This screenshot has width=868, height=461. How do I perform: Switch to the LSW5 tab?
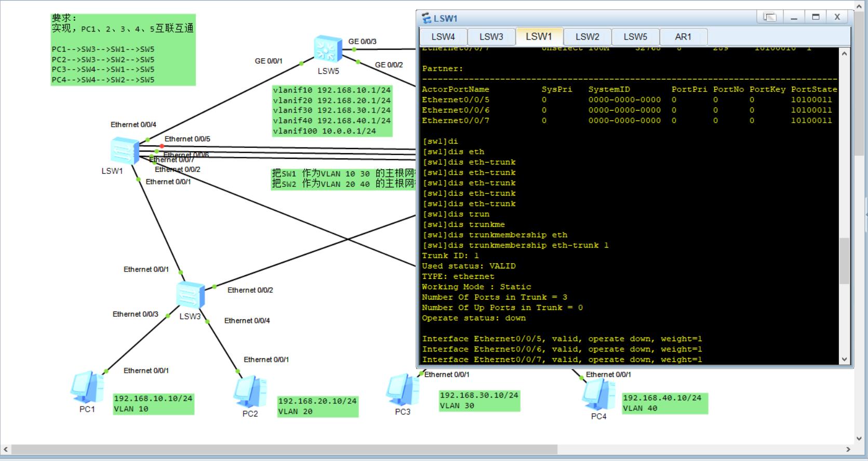pos(635,37)
